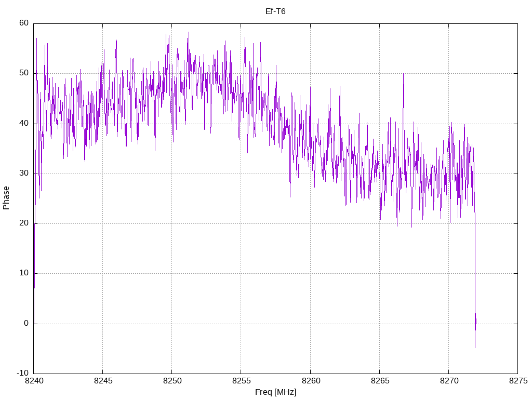
Task: Pick the 10 y-axis tick label
Action: [x=24, y=274]
